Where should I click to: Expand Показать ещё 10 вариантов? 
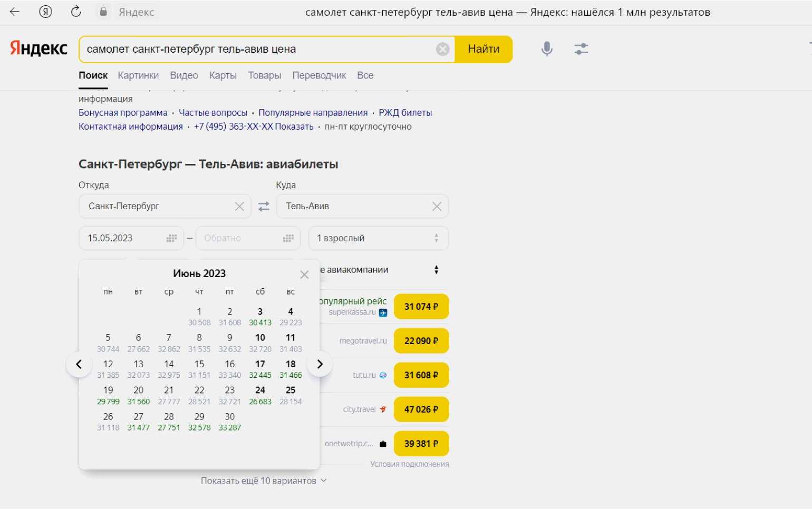tap(263, 481)
